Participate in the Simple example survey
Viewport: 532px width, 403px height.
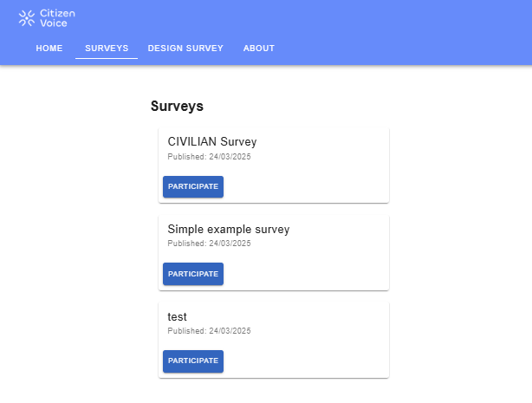pyautogui.click(x=193, y=274)
